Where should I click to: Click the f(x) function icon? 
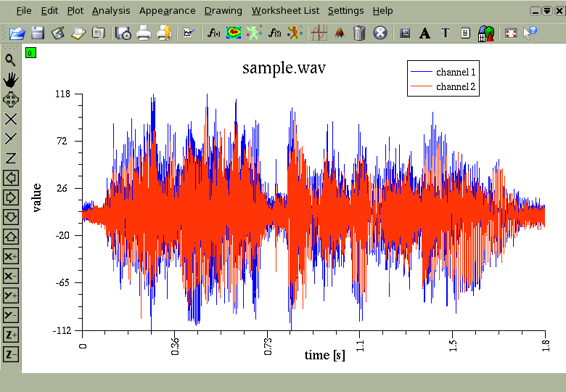pyautogui.click(x=213, y=33)
